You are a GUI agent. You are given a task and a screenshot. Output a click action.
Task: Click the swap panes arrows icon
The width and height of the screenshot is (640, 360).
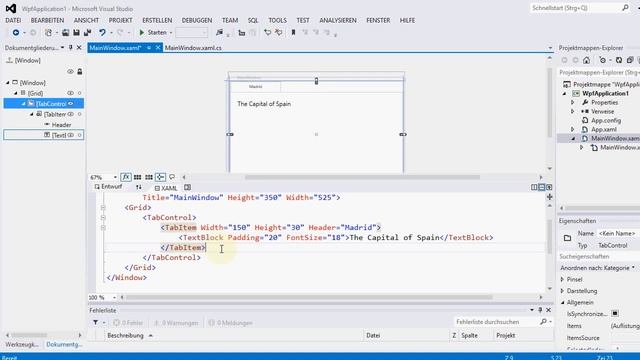coord(139,187)
